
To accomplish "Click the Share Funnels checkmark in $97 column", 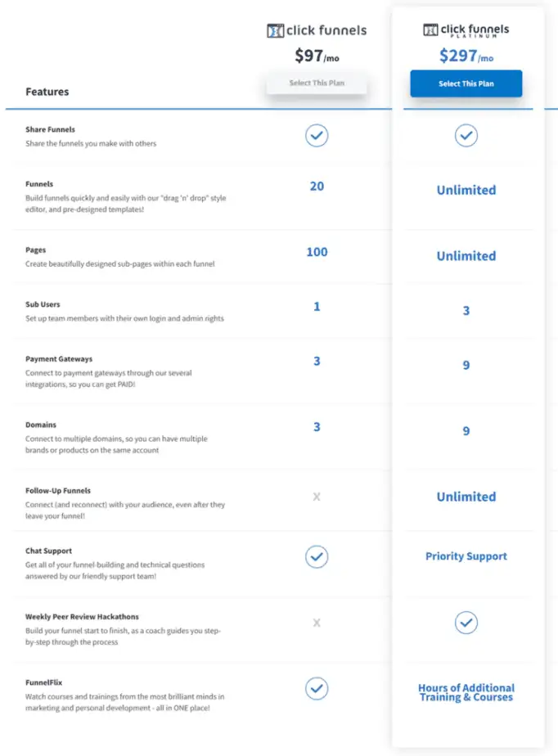I will point(317,136).
